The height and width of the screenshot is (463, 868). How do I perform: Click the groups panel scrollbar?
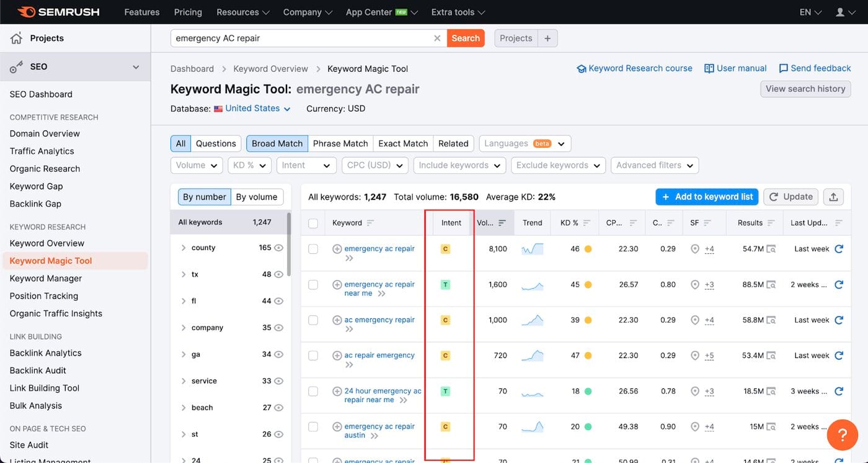pos(288,243)
